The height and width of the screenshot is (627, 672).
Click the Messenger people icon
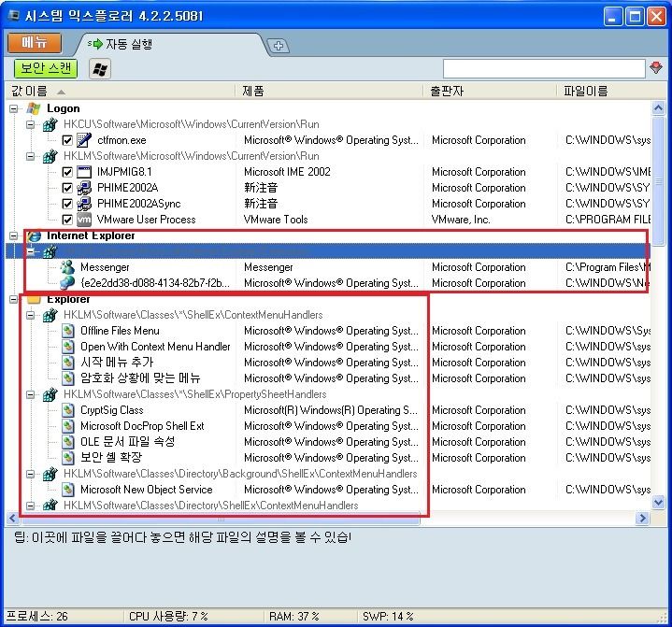(x=67, y=267)
